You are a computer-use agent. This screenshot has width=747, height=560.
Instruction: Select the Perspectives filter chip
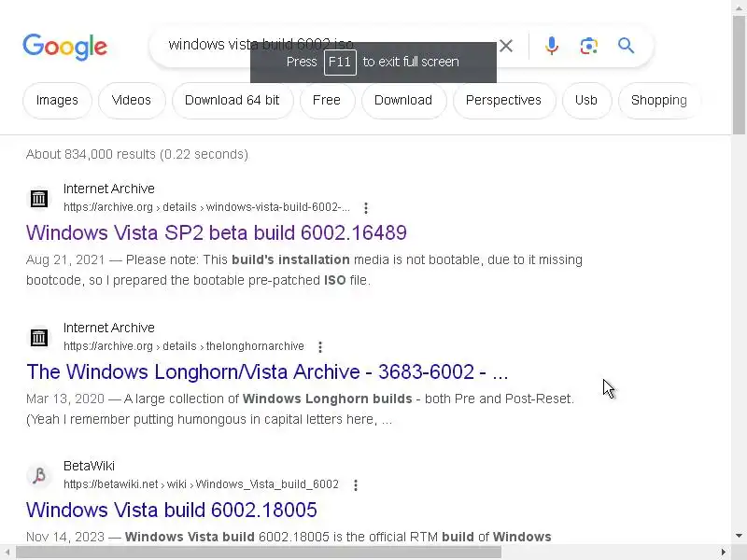pos(504,101)
